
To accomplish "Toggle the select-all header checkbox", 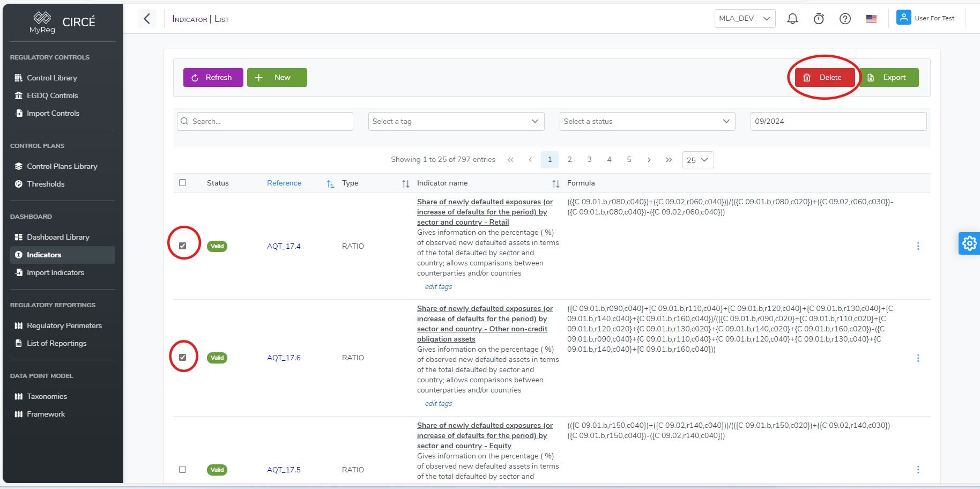I will pos(183,183).
